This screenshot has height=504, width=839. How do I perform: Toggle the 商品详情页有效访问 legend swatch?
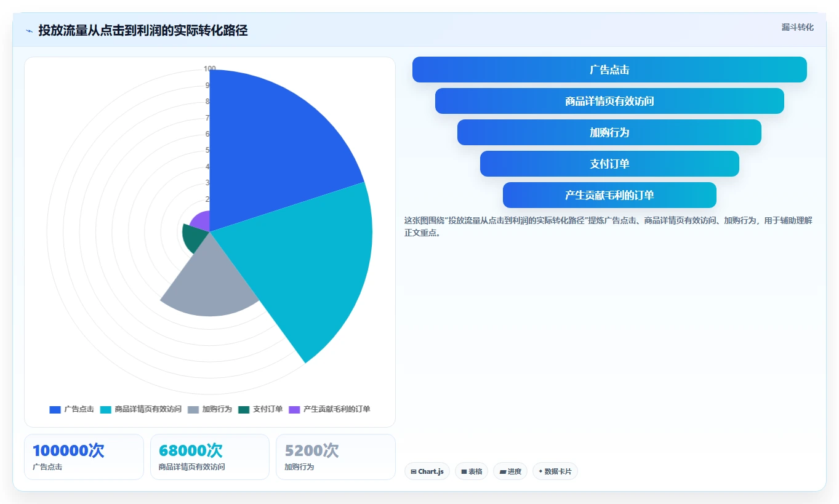point(105,409)
